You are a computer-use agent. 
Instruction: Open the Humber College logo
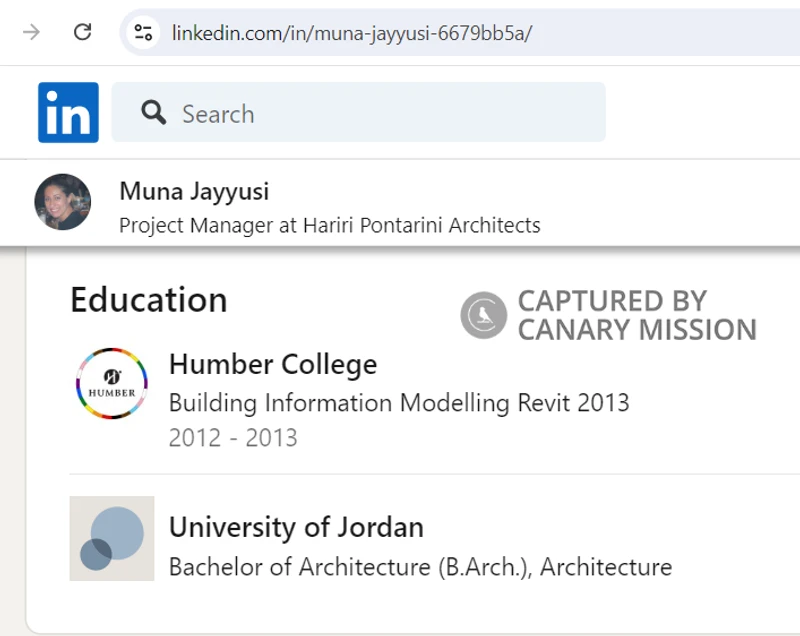(x=112, y=384)
